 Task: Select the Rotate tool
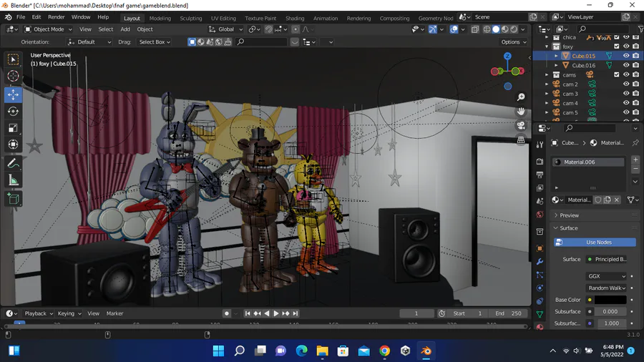point(13,111)
